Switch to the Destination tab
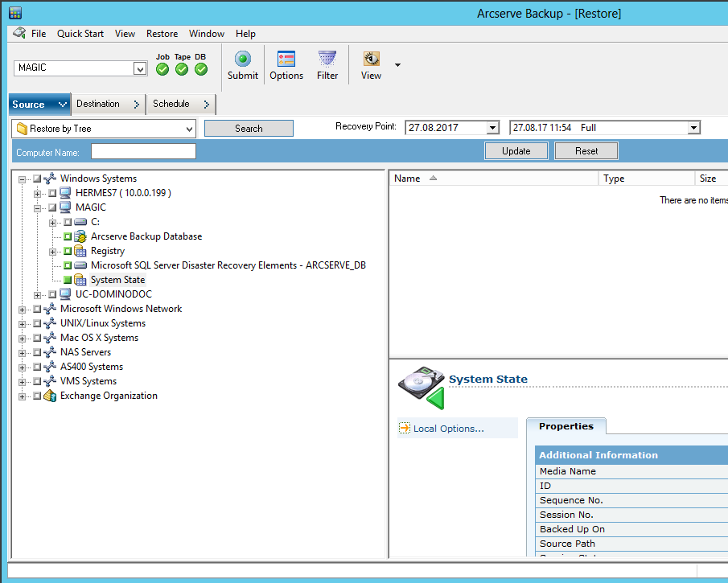 pyautogui.click(x=108, y=104)
